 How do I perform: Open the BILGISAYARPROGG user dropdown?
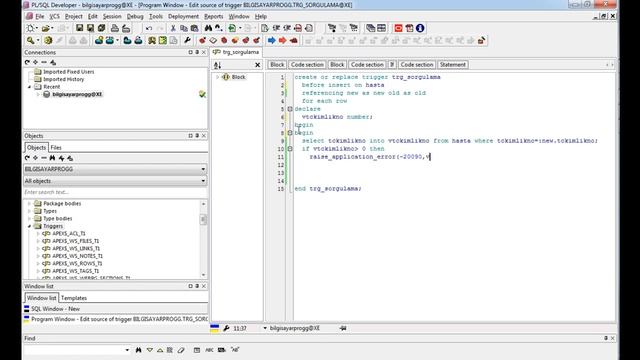pos(203,169)
